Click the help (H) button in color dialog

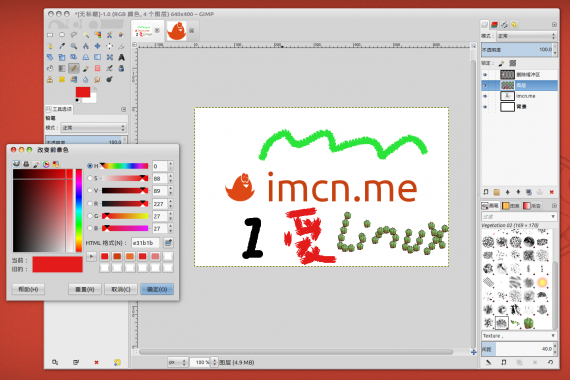tap(28, 289)
